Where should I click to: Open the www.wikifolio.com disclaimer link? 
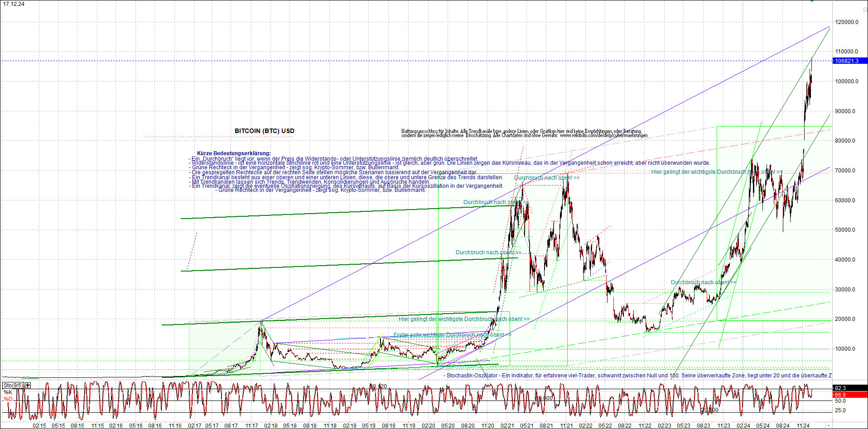pos(603,135)
